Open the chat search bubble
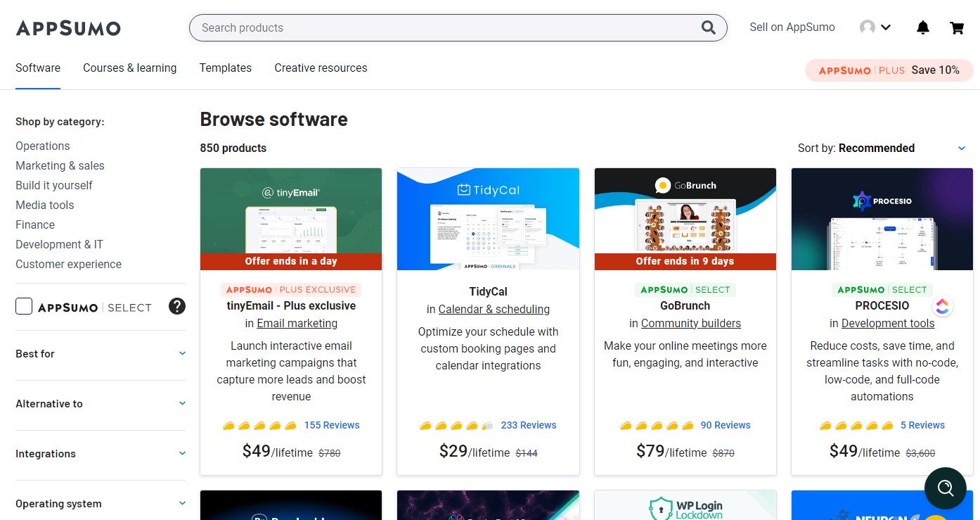Viewport: 980px width, 520px height. [946, 488]
